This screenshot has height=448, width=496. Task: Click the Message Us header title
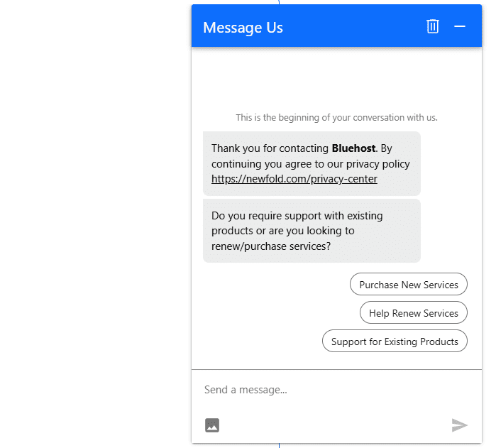click(243, 28)
